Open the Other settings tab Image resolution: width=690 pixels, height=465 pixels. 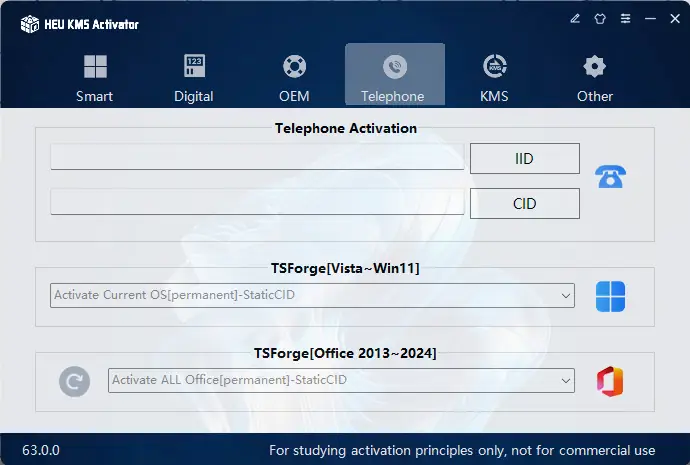[595, 78]
